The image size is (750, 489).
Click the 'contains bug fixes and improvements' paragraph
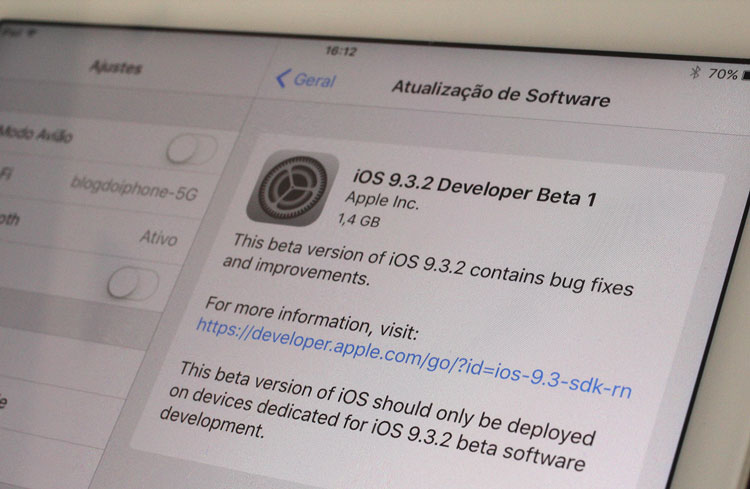(x=428, y=266)
